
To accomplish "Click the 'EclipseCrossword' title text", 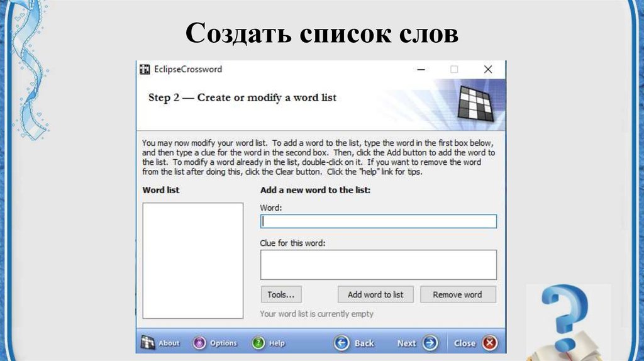I will click(187, 69).
